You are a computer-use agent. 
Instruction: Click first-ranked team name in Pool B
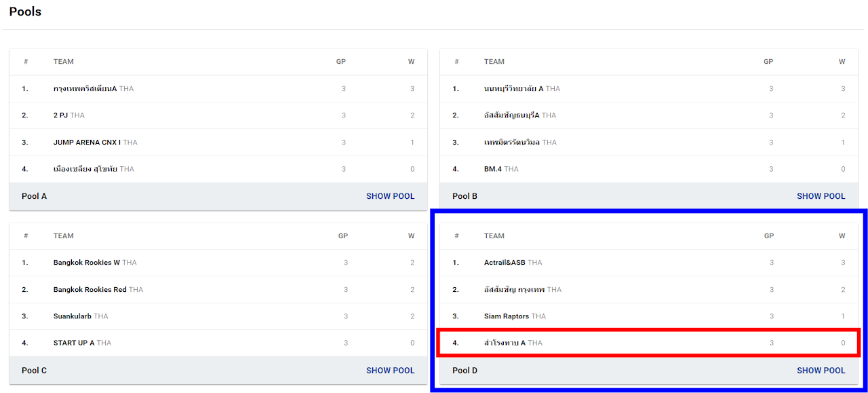coord(513,89)
